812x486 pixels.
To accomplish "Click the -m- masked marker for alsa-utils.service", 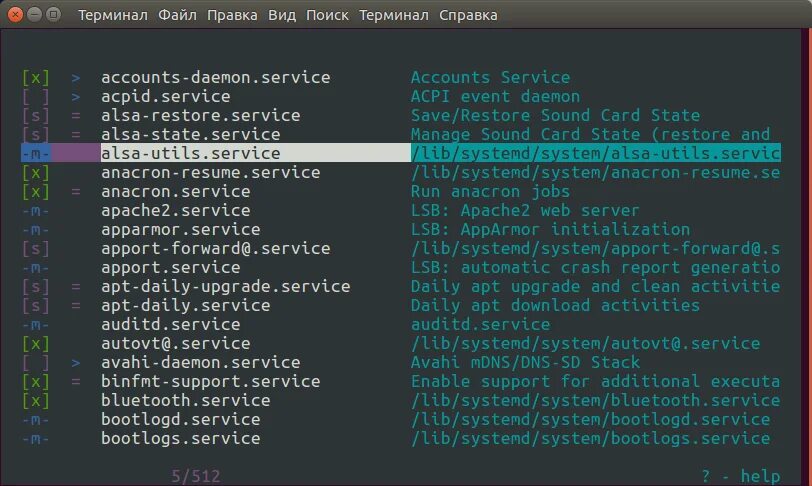I will (x=36, y=153).
